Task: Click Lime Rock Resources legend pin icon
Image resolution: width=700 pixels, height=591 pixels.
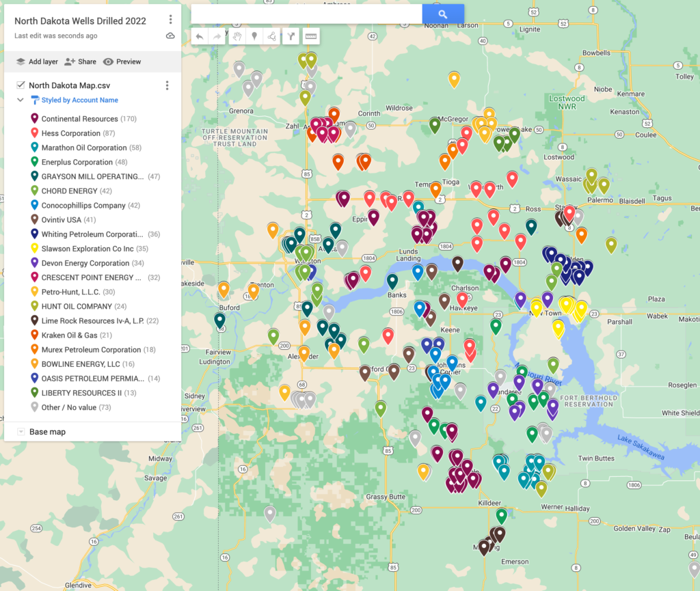Action: [x=34, y=320]
